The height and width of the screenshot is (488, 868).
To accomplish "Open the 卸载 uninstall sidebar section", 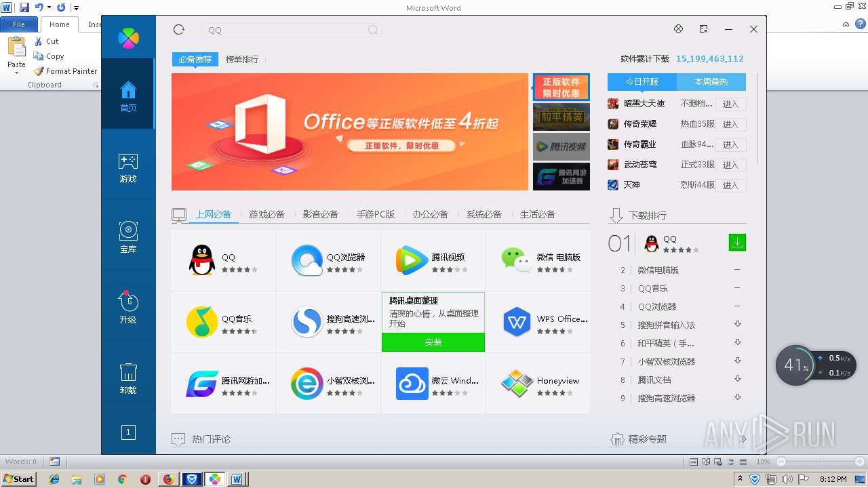I will pos(128,378).
